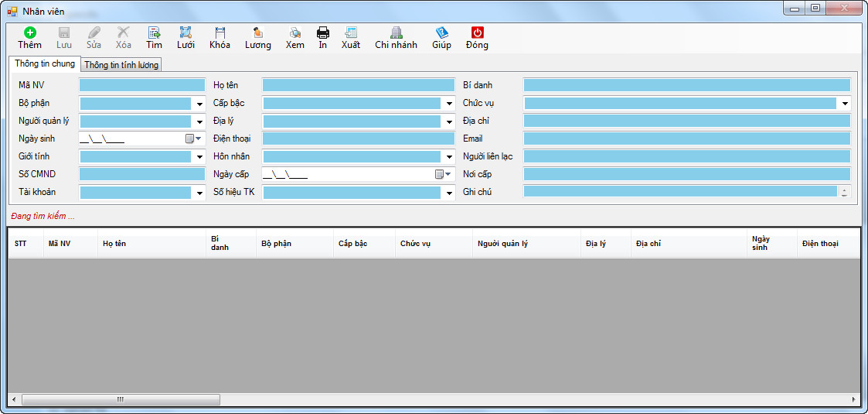This screenshot has height=414, width=868.
Task: Click the Ghi chú text box
Action: pos(680,192)
